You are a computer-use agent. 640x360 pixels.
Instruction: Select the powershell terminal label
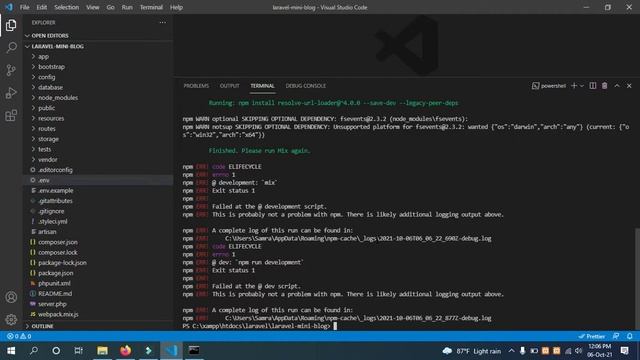click(x=549, y=86)
